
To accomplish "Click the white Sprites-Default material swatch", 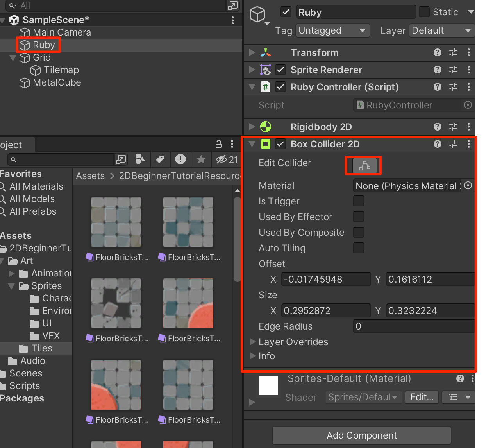I will coord(269,385).
